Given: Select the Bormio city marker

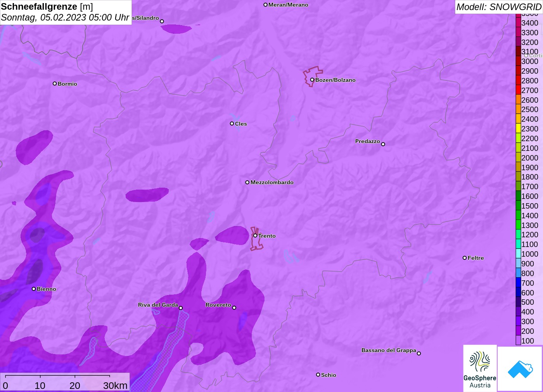Looking at the screenshot, I should coord(55,83).
